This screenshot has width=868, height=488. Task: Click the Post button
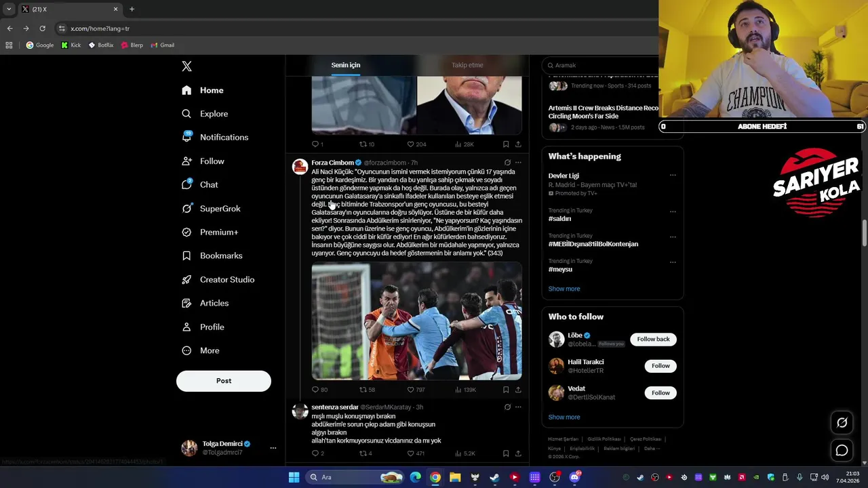pyautogui.click(x=224, y=381)
